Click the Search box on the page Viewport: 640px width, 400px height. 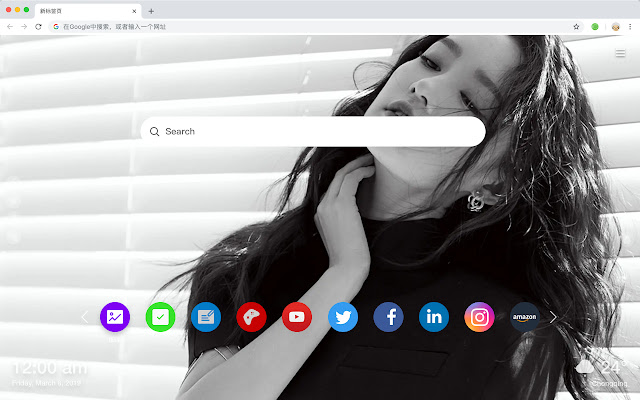313,131
